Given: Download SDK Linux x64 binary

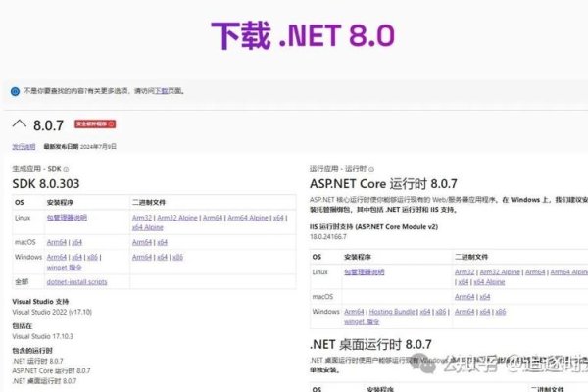Looking at the screenshot, I should (278, 218).
